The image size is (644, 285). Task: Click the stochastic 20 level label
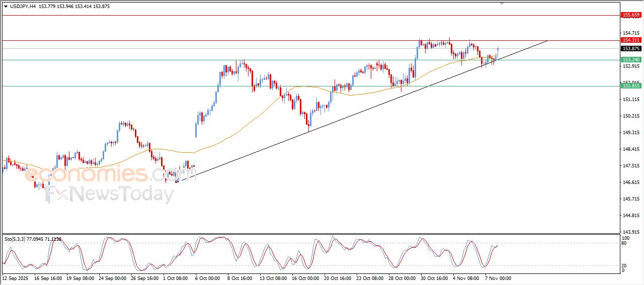point(625,265)
